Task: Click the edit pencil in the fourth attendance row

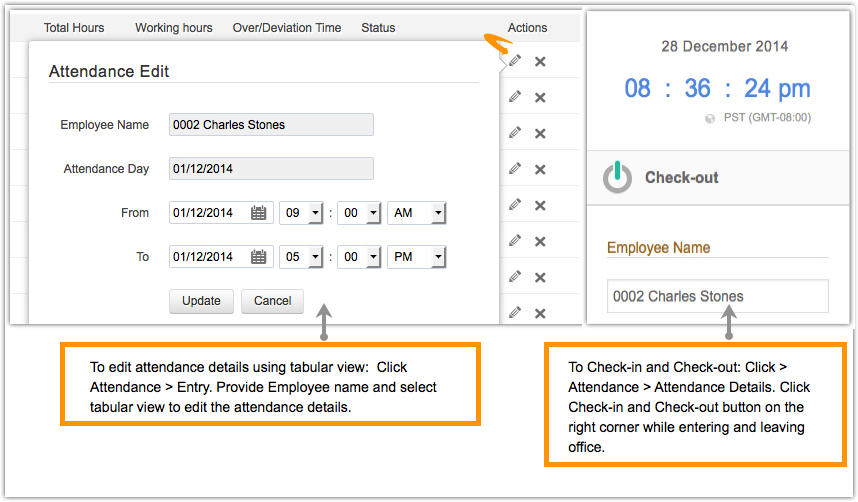Action: tap(515, 169)
